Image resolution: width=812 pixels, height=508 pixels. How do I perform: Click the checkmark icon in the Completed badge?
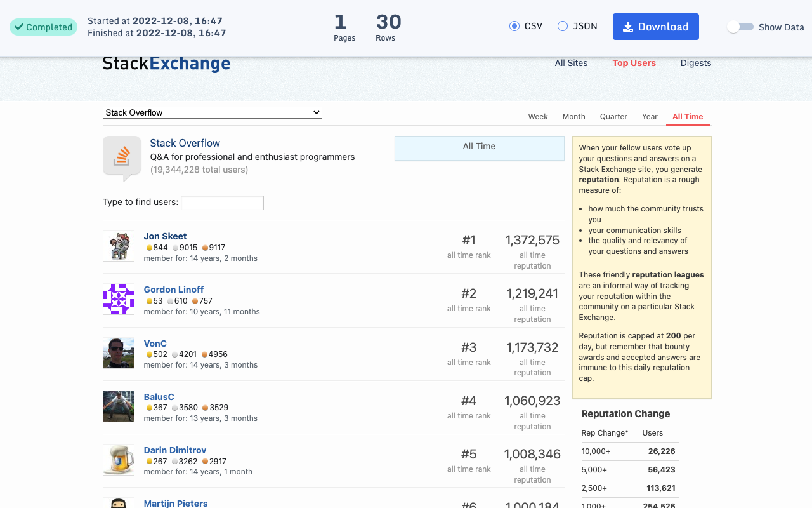coord(19,27)
